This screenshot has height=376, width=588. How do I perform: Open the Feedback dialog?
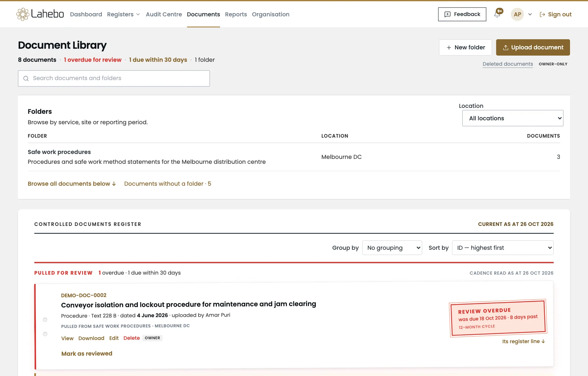coord(462,14)
